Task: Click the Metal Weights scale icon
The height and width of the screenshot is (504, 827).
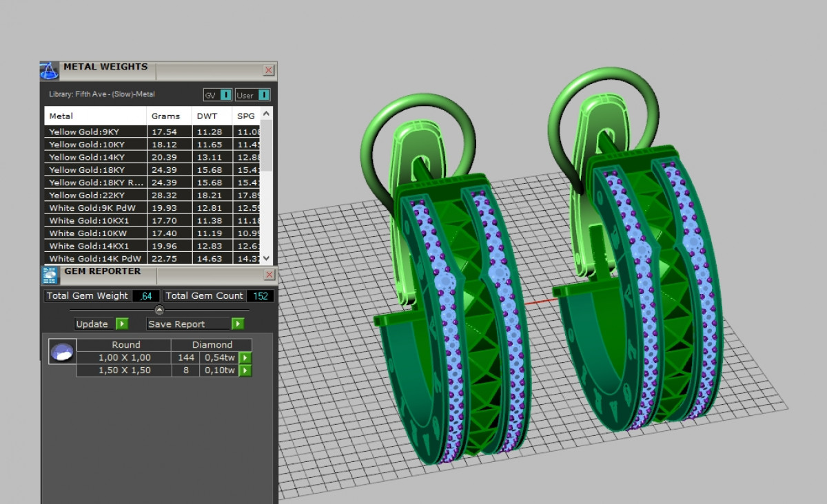Action: pyautogui.click(x=49, y=70)
